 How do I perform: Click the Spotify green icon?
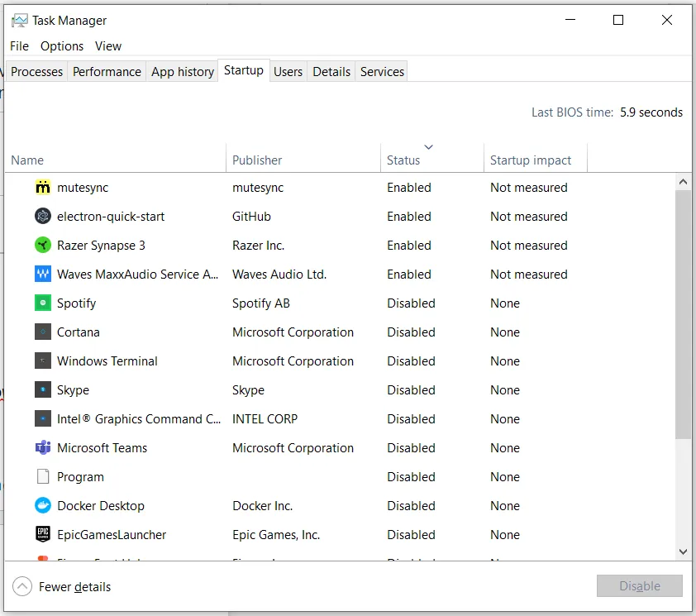(x=43, y=303)
